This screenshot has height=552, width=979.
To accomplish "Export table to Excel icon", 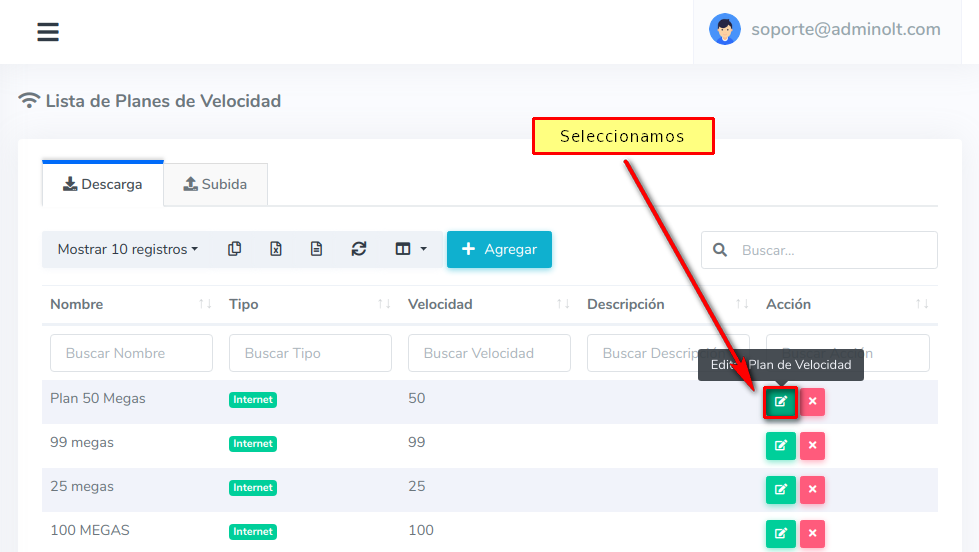I will coord(275,249).
